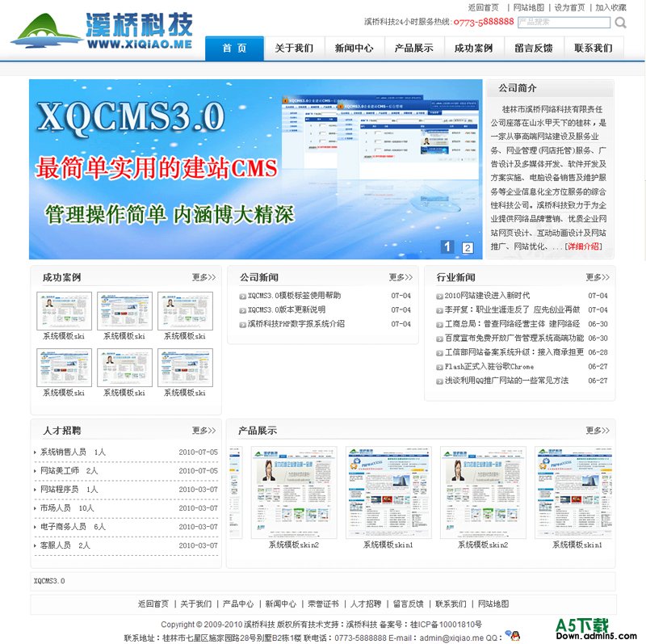646x644 pixels.
Task: Open job listing 电子商务人员 6人
Action: [x=73, y=527]
